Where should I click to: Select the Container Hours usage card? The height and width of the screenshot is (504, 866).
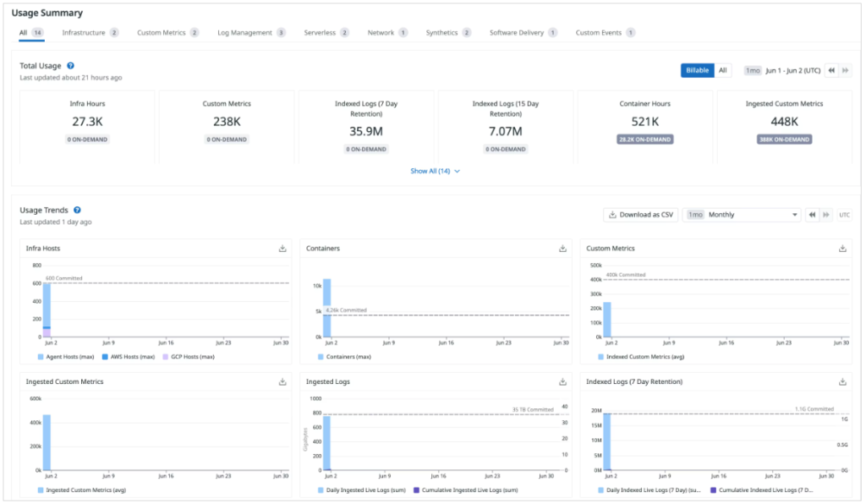click(x=644, y=123)
